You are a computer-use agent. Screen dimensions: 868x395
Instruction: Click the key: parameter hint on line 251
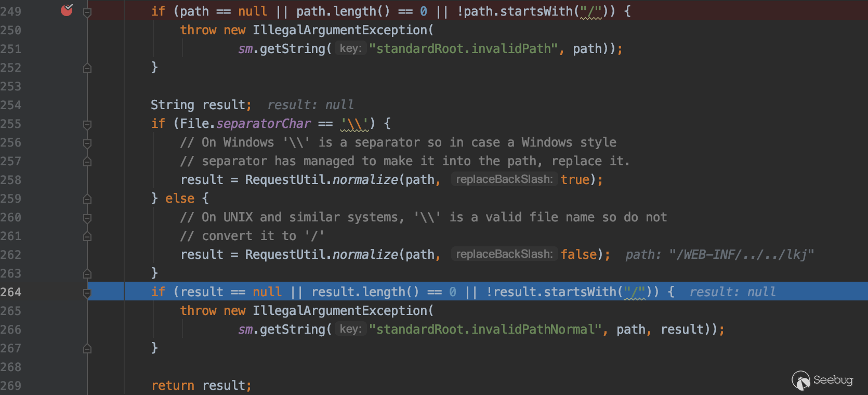350,48
